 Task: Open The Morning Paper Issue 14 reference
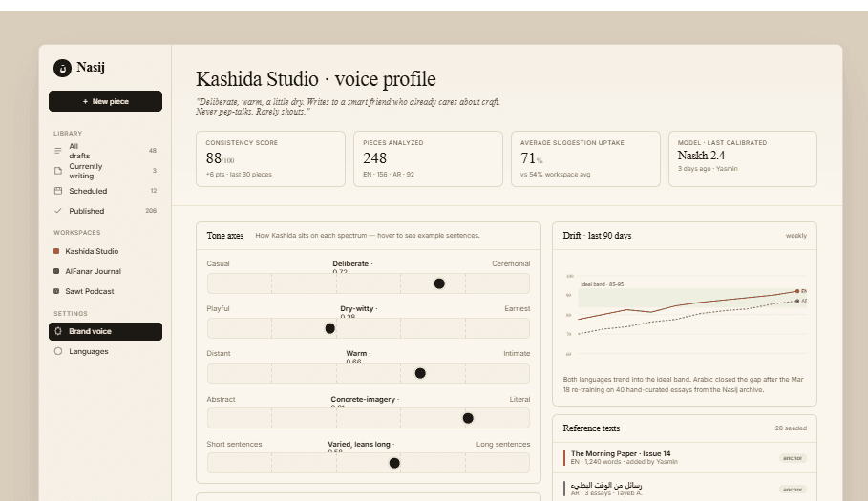(685, 457)
